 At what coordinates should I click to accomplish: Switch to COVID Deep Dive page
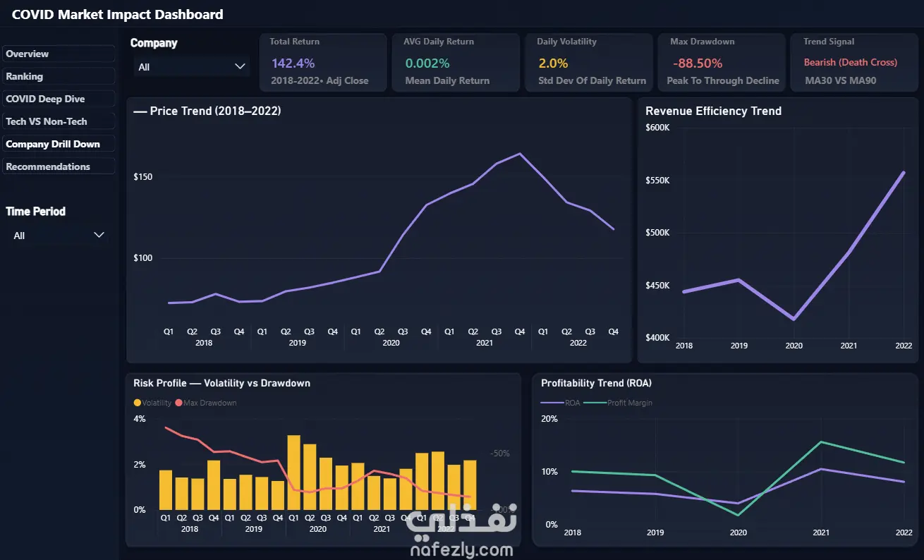pyautogui.click(x=59, y=99)
